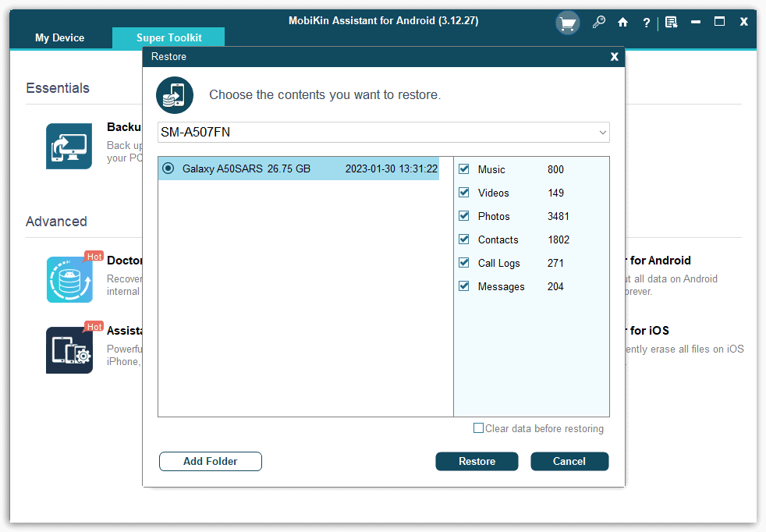Image resolution: width=766 pixels, height=532 pixels.
Task: Uncheck the Call Logs checkbox
Action: tap(464, 263)
